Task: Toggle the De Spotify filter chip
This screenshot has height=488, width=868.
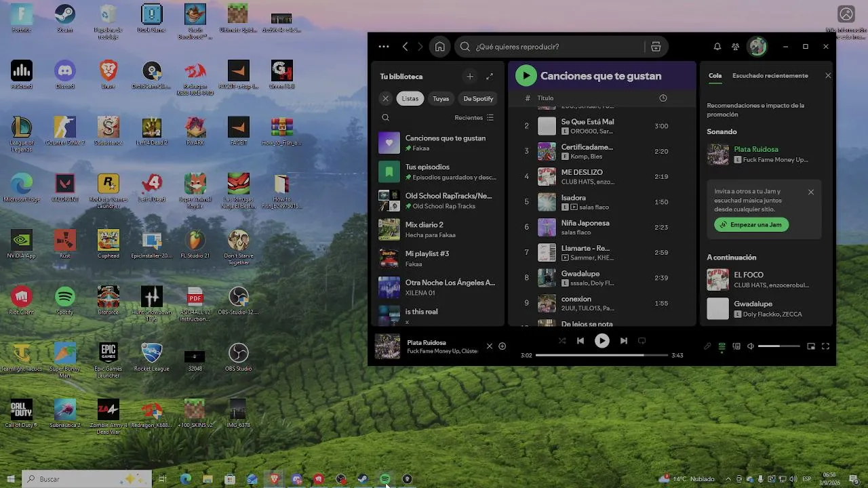Action: 478,99
